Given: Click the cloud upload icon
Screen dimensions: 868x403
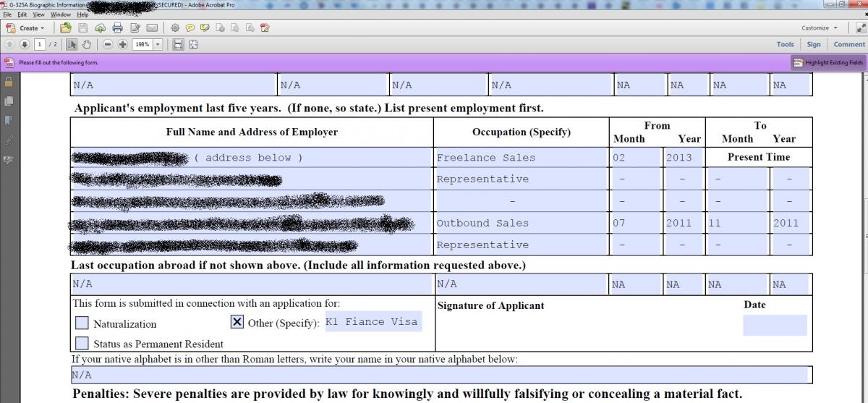Looking at the screenshot, I should click(100, 28).
